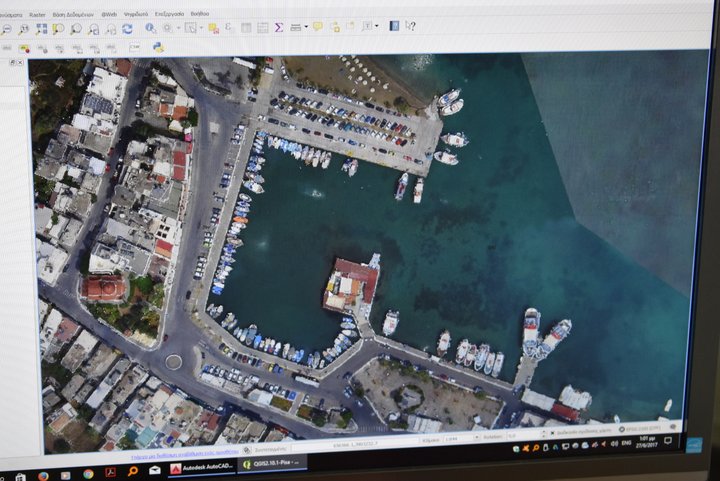720x481 pixels.
Task: Click the Map Tips speech bubble icon
Action: pos(317,27)
